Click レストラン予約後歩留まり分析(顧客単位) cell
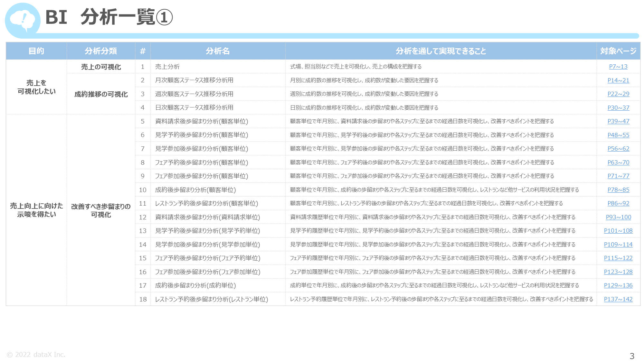 point(218,203)
